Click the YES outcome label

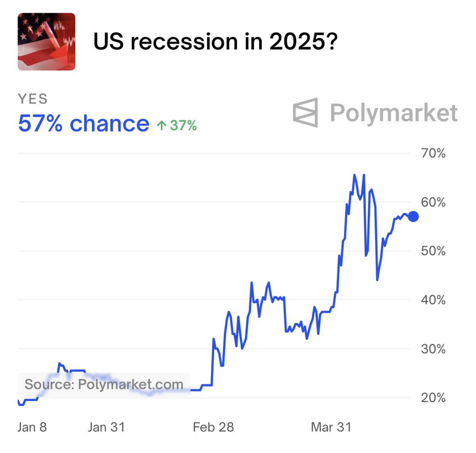pyautogui.click(x=33, y=99)
